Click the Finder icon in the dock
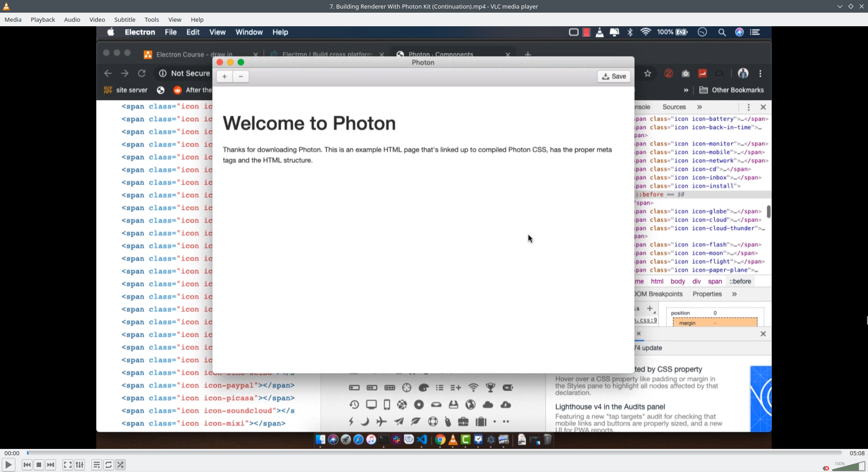Viewport: 868px width, 472px height. click(x=321, y=439)
